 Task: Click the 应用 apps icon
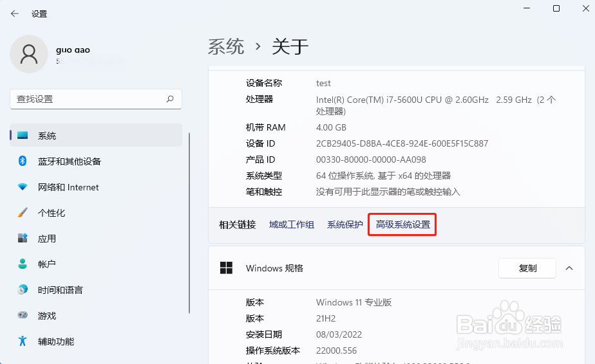coord(23,238)
